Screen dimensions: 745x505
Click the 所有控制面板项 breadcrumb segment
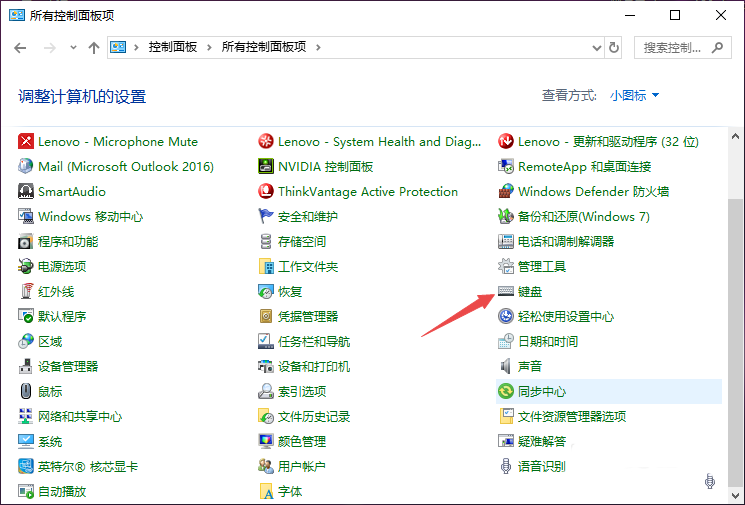click(264, 47)
